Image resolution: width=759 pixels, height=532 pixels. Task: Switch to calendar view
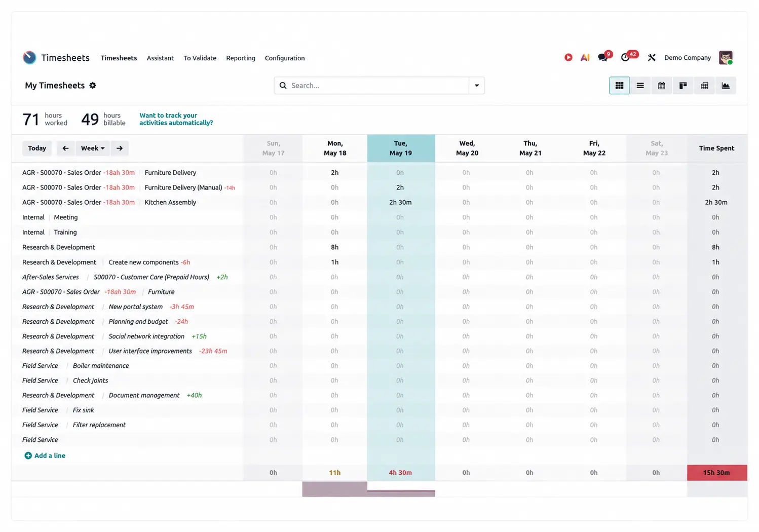click(662, 86)
